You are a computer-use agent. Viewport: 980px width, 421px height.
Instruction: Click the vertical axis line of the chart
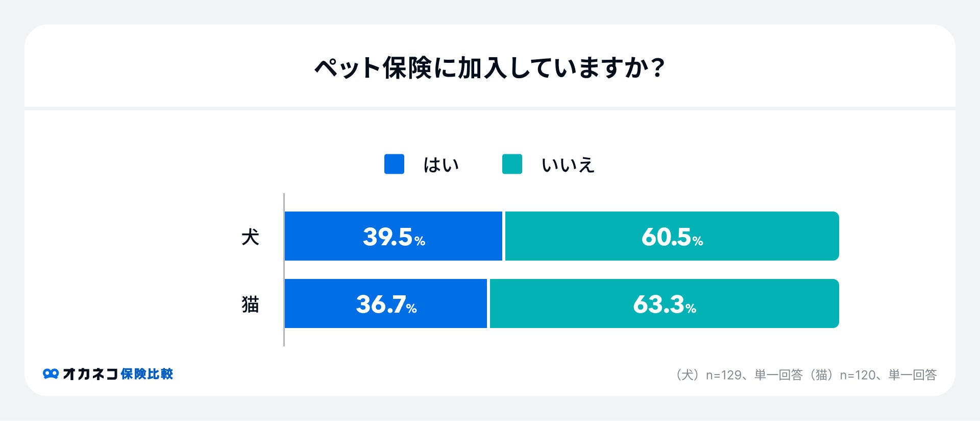(x=284, y=270)
